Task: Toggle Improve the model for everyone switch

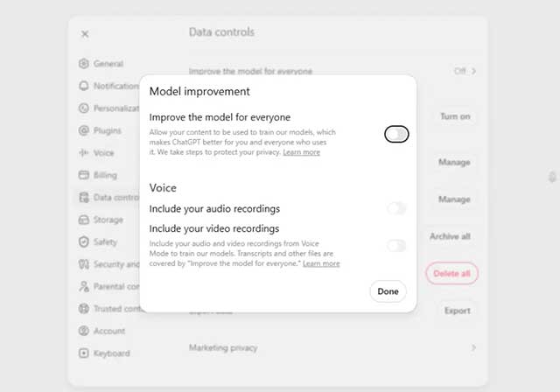Action: point(396,134)
